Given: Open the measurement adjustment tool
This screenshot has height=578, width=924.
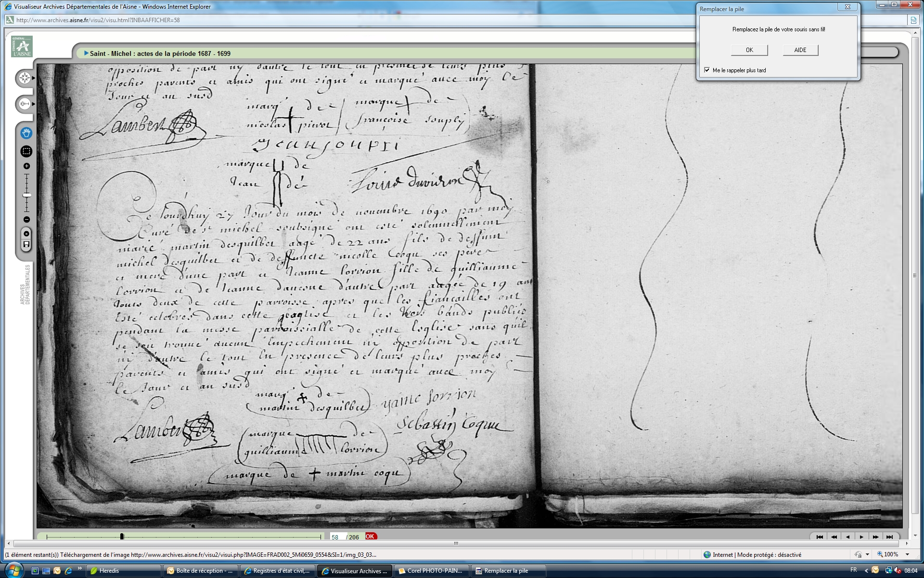Looking at the screenshot, I should [25, 104].
